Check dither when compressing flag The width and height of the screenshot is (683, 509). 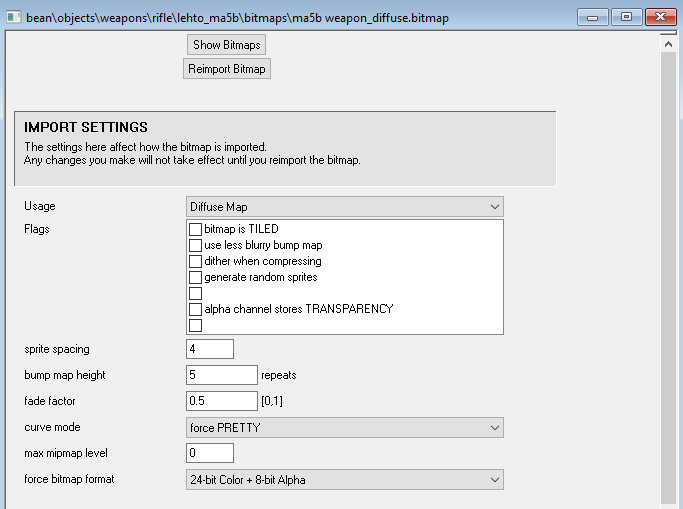click(195, 261)
